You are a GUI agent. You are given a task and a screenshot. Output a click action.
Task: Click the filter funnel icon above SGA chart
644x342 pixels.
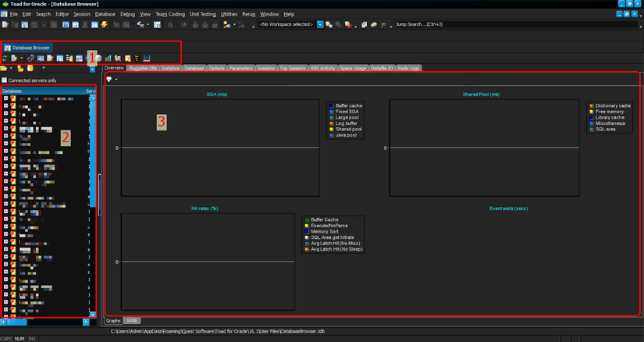click(109, 79)
